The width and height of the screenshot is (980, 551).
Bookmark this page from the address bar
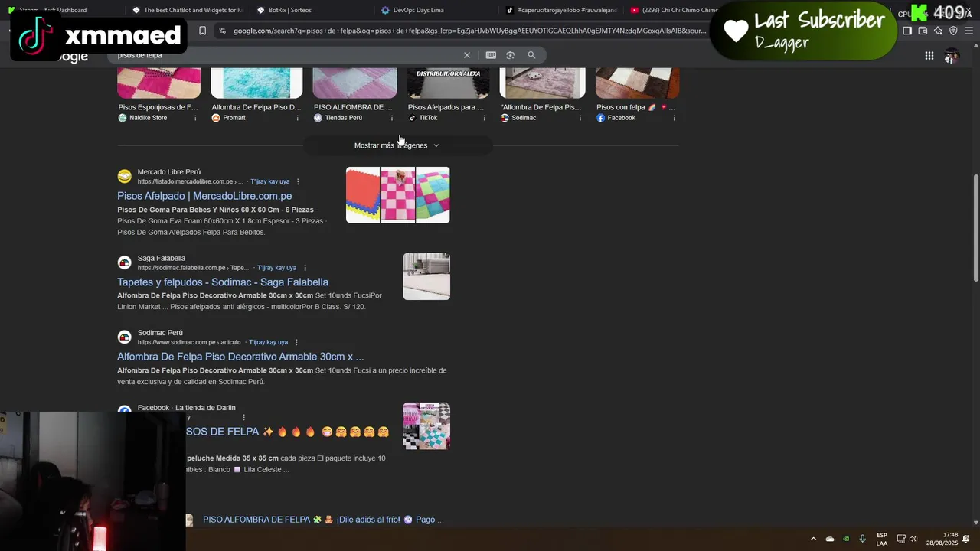pyautogui.click(x=202, y=31)
